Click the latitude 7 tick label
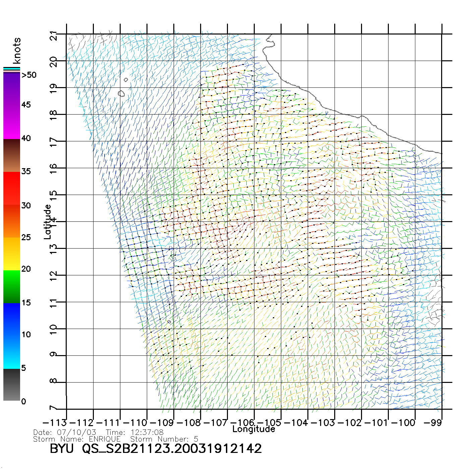This screenshot has height=469, width=476. (x=53, y=408)
